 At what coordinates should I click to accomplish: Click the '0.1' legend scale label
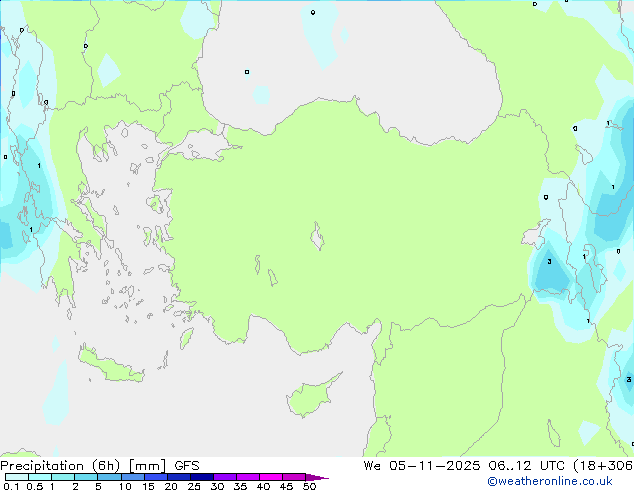pyautogui.click(x=11, y=486)
